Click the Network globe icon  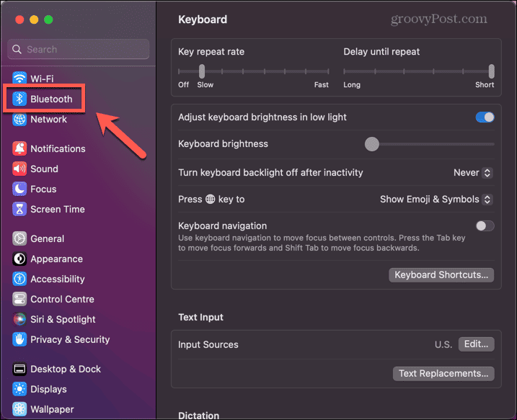pos(19,120)
